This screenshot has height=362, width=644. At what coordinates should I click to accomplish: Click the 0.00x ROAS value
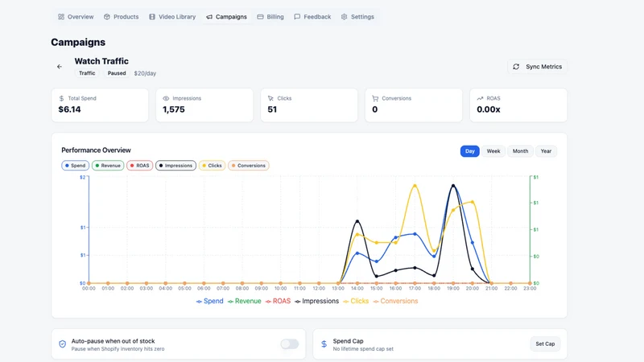click(x=489, y=109)
